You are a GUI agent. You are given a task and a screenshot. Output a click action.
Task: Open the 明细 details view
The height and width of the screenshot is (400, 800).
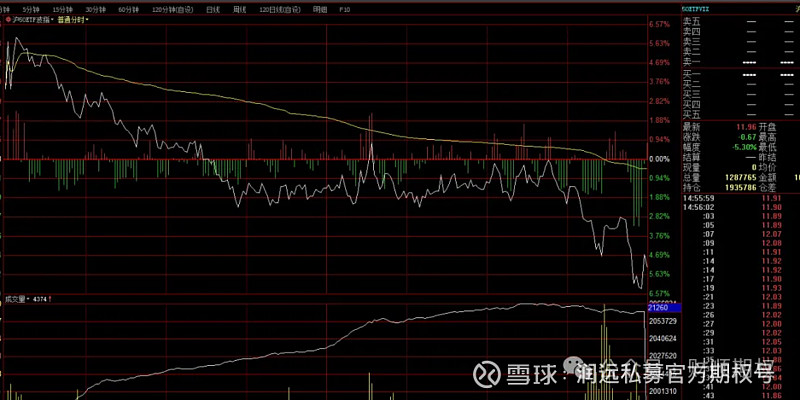[320, 8]
